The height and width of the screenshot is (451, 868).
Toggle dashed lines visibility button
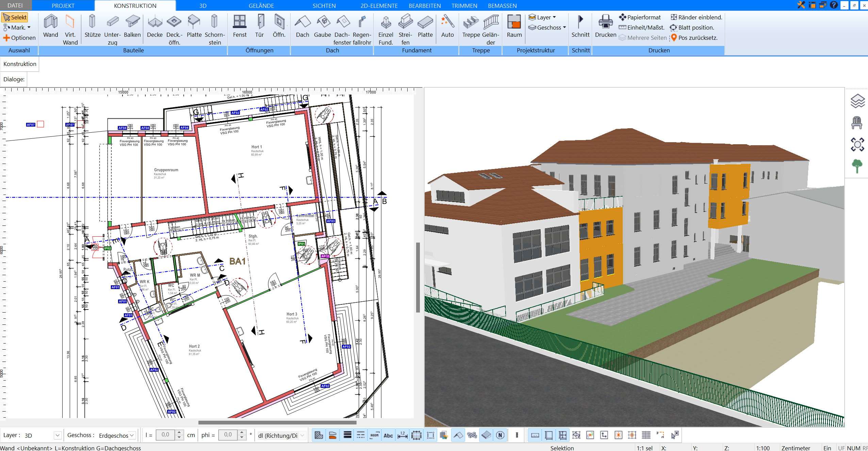pyautogui.click(x=361, y=435)
